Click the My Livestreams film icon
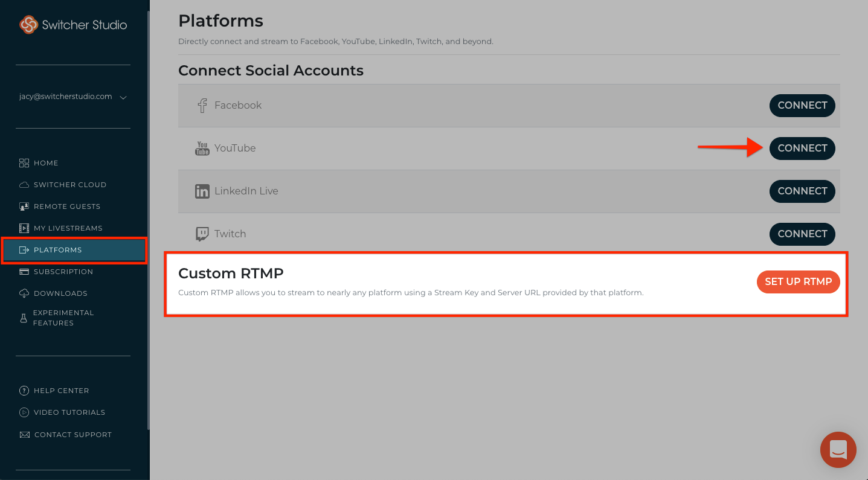Viewport: 868px width, 480px height. 24,228
